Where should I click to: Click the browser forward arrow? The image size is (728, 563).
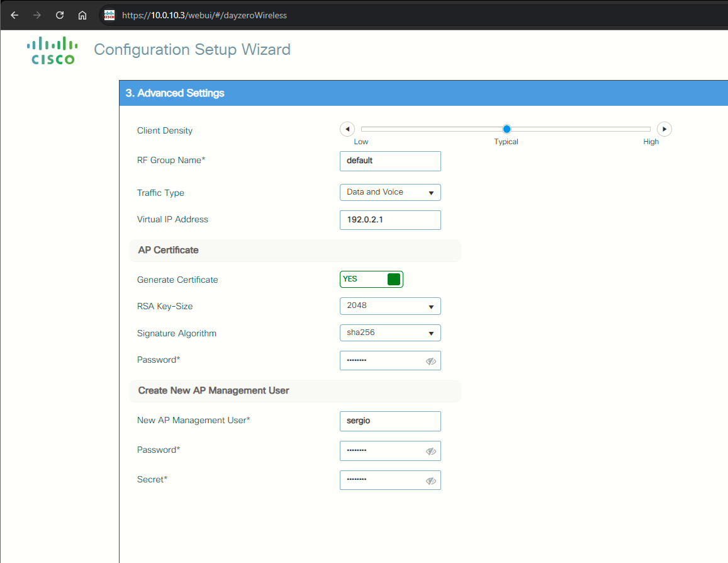36,15
